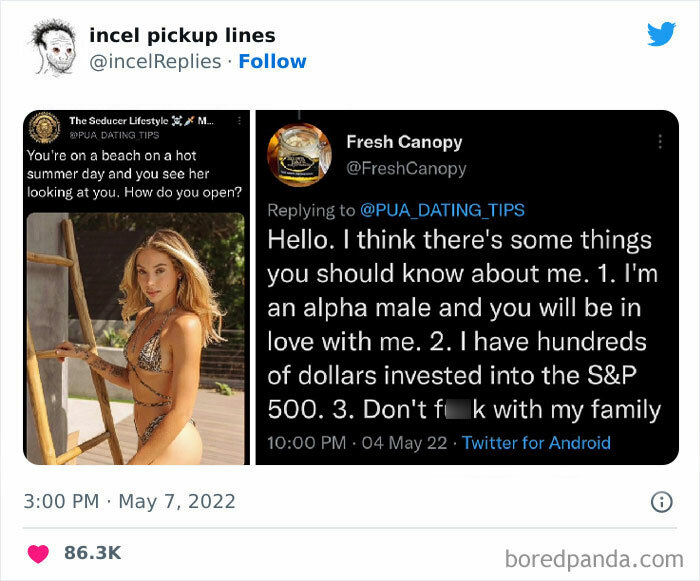View the 86.3K likes count

point(93,551)
